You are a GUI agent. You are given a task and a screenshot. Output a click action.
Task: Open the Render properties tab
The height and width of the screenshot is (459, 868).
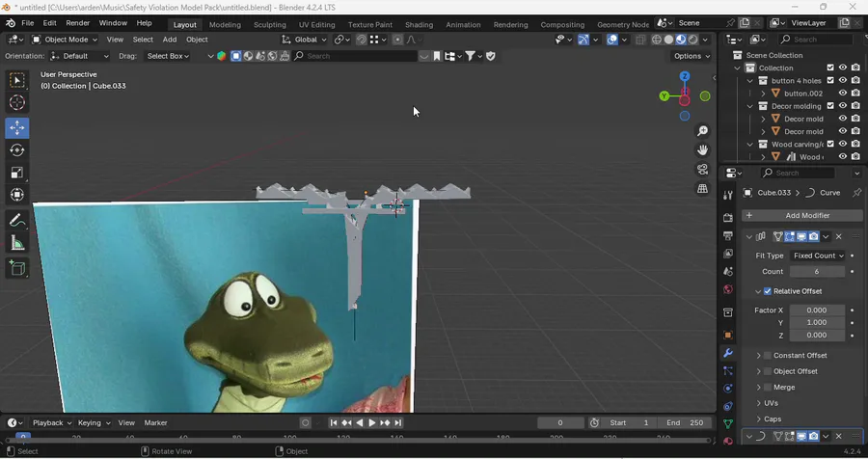pyautogui.click(x=728, y=218)
